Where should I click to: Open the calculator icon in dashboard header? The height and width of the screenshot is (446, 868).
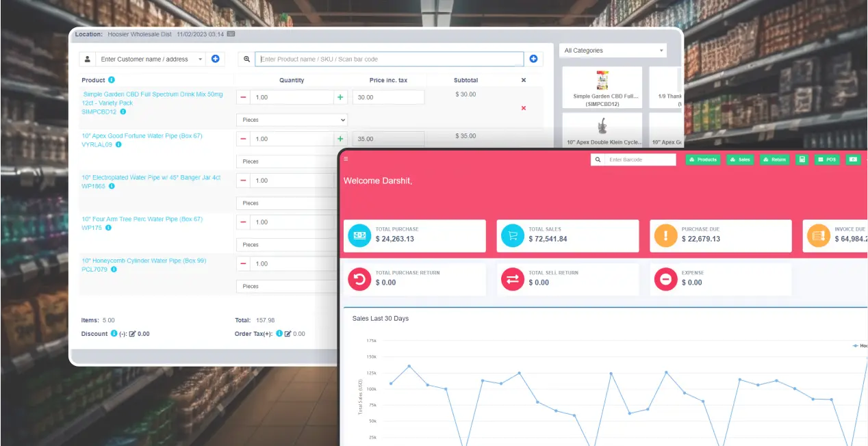click(x=802, y=159)
